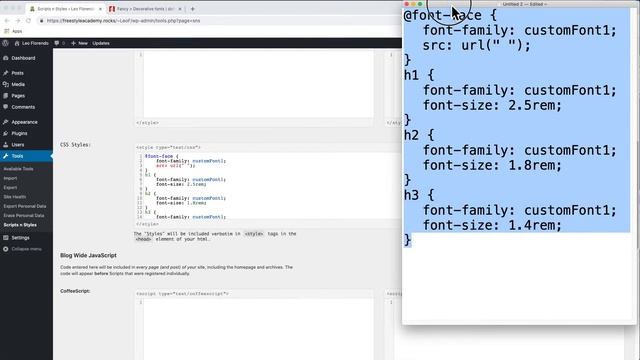The width and height of the screenshot is (640, 360).
Task: Click 'font-size: 1.4rem;' line in text editor
Action: [492, 225]
